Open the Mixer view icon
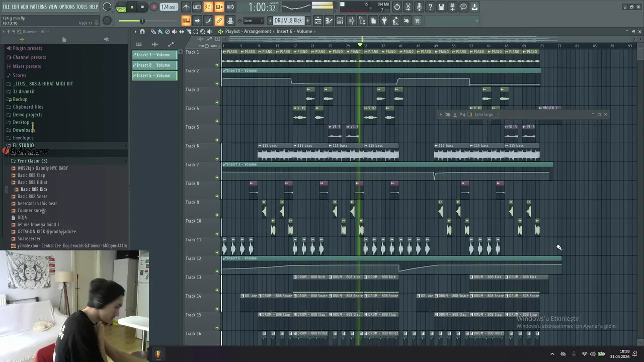This screenshot has width=644, height=362. 351,21
